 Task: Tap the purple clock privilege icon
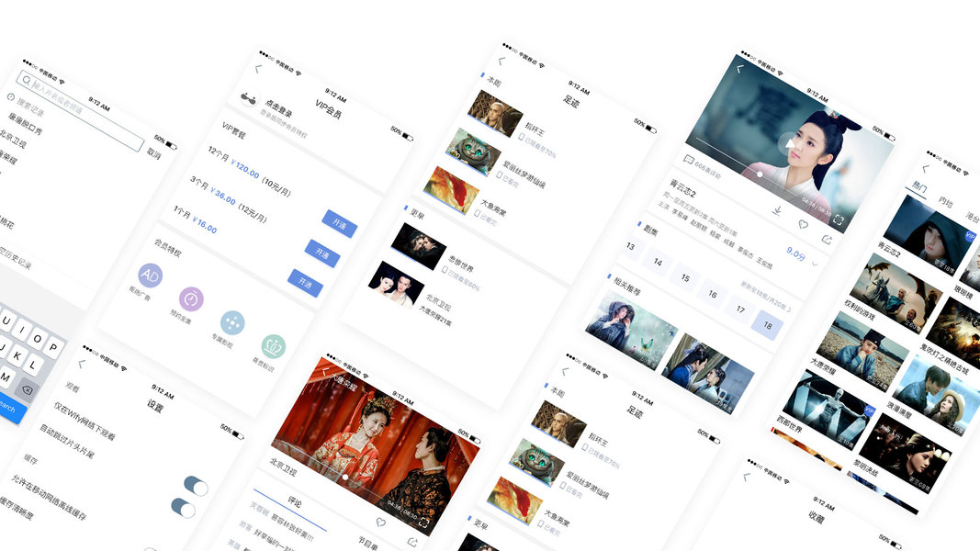[x=191, y=299]
